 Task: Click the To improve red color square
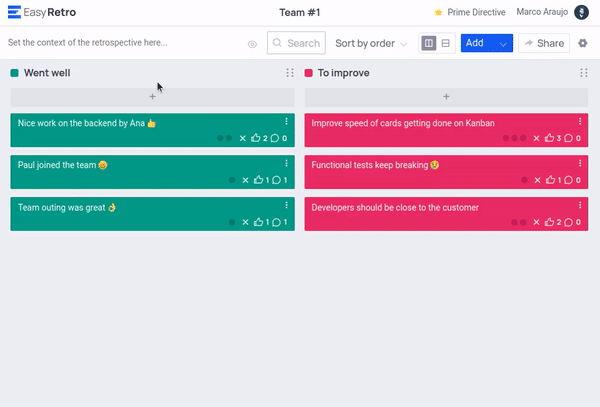pyautogui.click(x=308, y=73)
